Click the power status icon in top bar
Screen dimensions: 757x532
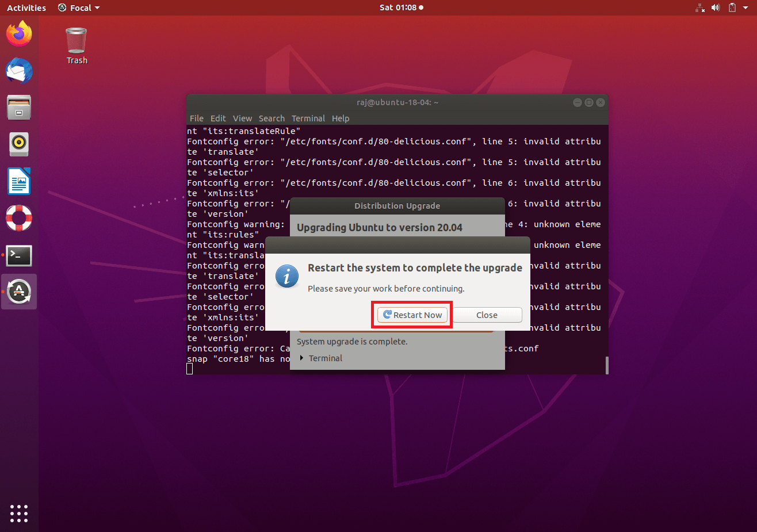(732, 7)
